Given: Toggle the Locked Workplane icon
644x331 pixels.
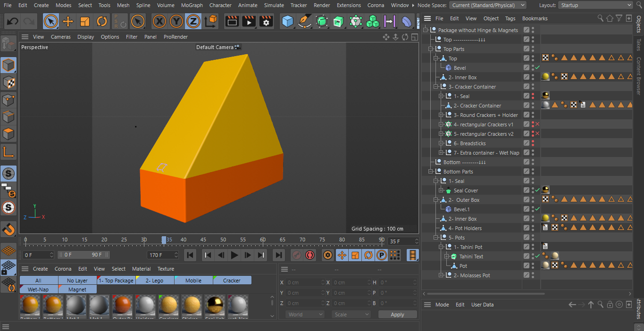Looking at the screenshot, I should [8, 267].
